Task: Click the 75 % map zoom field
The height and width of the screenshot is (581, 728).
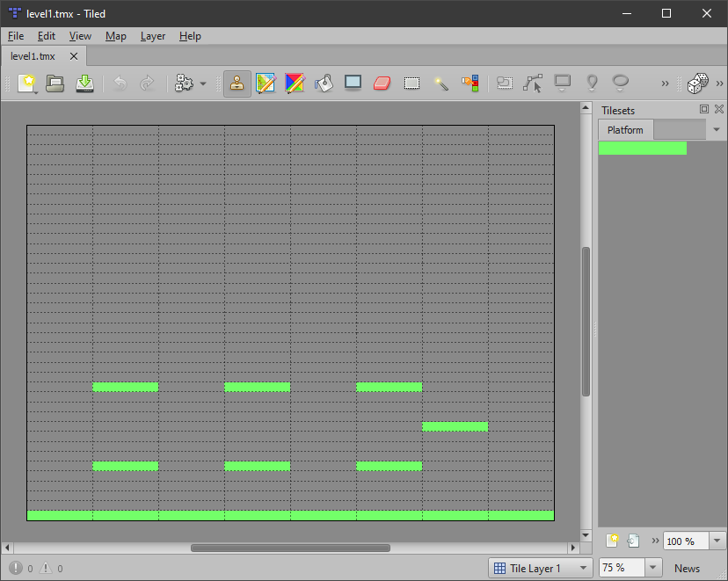Action: [622, 568]
